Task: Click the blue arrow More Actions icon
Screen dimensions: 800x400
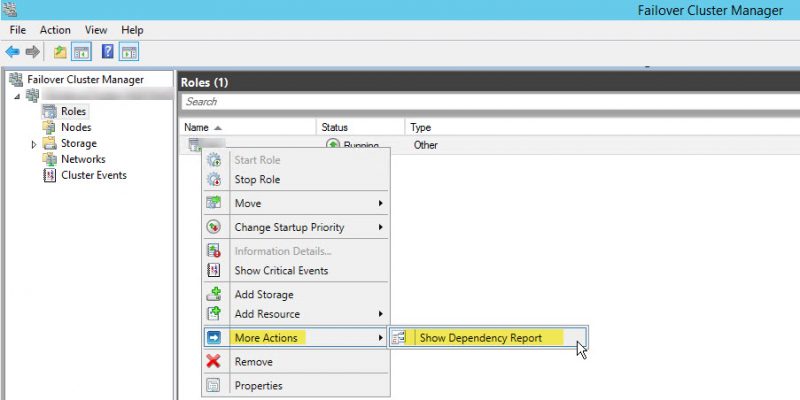Action: click(214, 338)
